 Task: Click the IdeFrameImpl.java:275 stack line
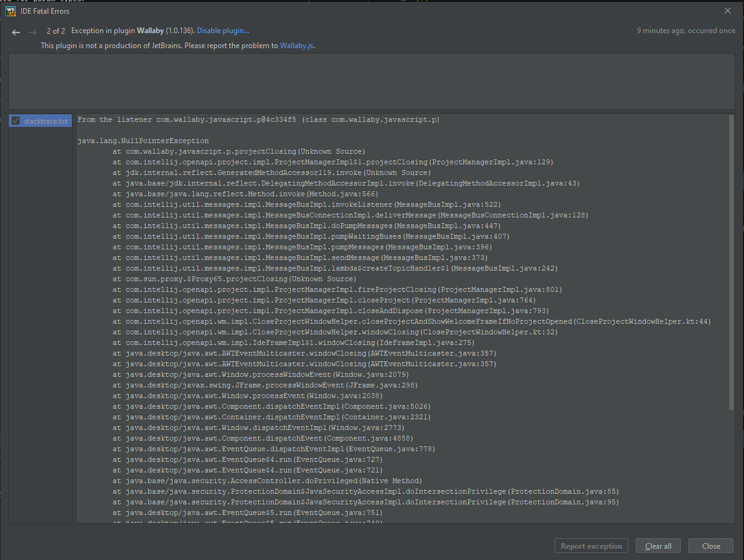(x=294, y=342)
